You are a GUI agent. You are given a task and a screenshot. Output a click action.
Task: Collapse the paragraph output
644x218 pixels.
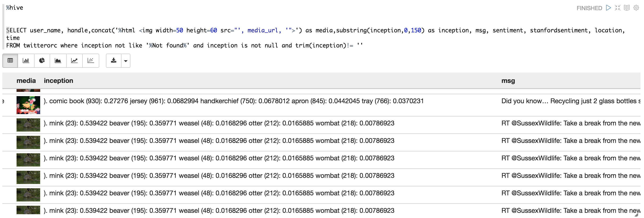tap(617, 8)
